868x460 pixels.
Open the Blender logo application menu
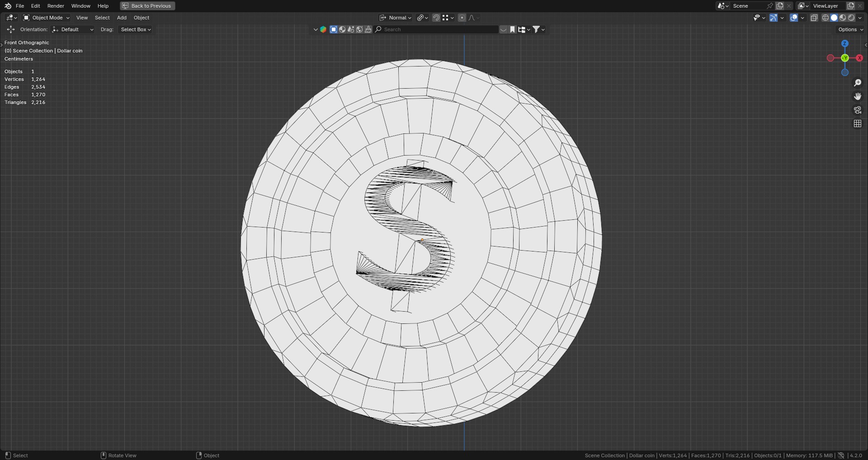point(8,6)
